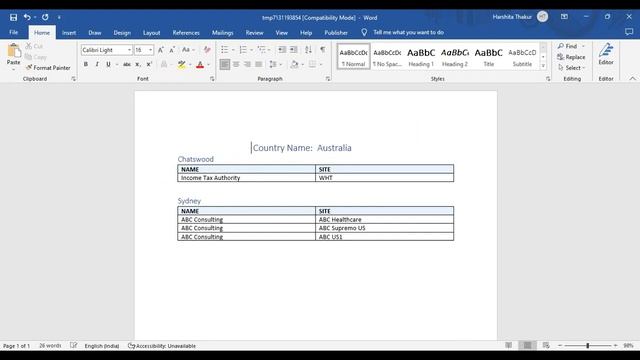The image size is (640, 360).
Task: Open the multilevel list dropdown
Action: [269, 50]
